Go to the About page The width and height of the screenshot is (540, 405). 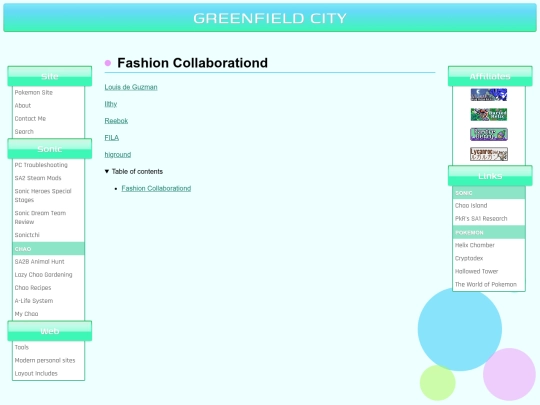click(x=23, y=105)
